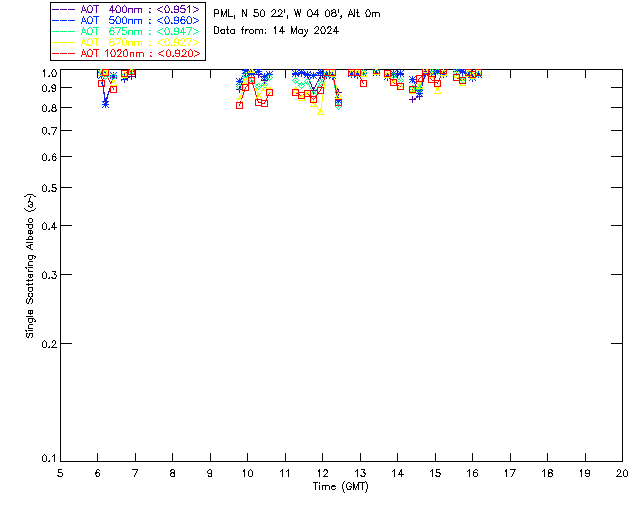
Task: Click the y-axis label 0.9
Action: 49,88
